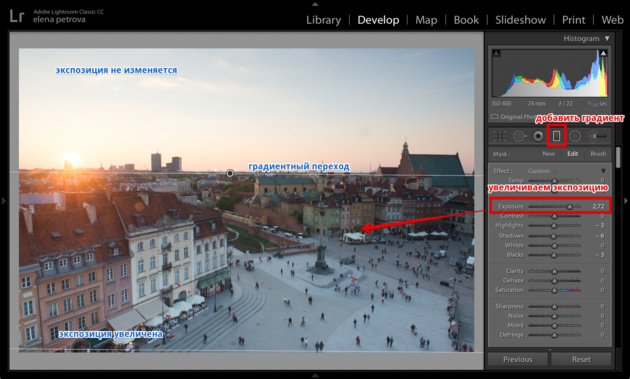Toggle shadow clipping indicator in histogram

[496, 53]
